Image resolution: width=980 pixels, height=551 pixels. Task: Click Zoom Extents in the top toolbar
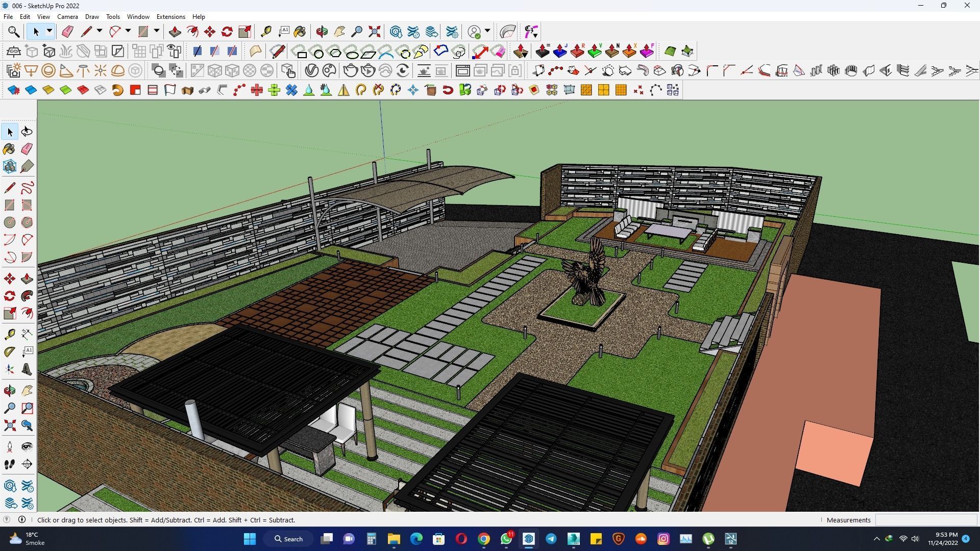[x=375, y=32]
